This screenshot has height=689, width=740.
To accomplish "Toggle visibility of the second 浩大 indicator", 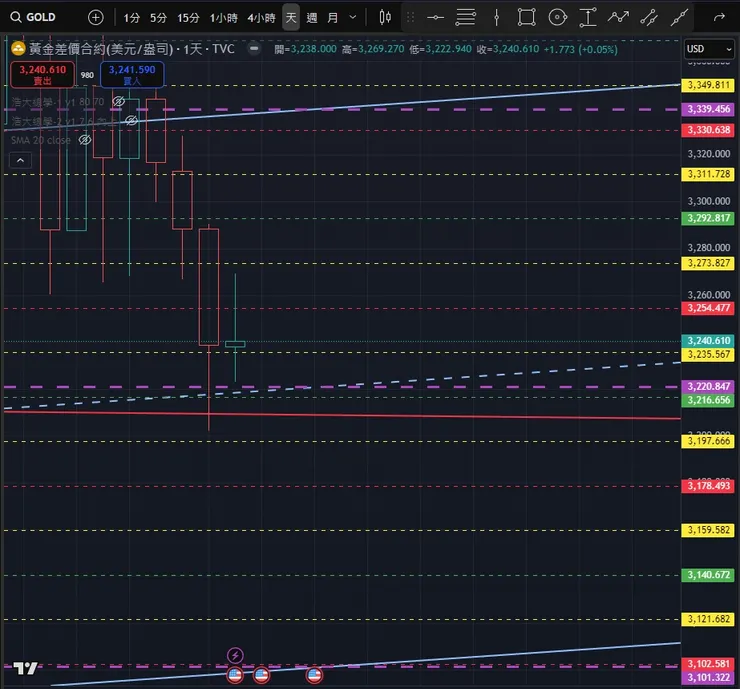I will click(131, 120).
